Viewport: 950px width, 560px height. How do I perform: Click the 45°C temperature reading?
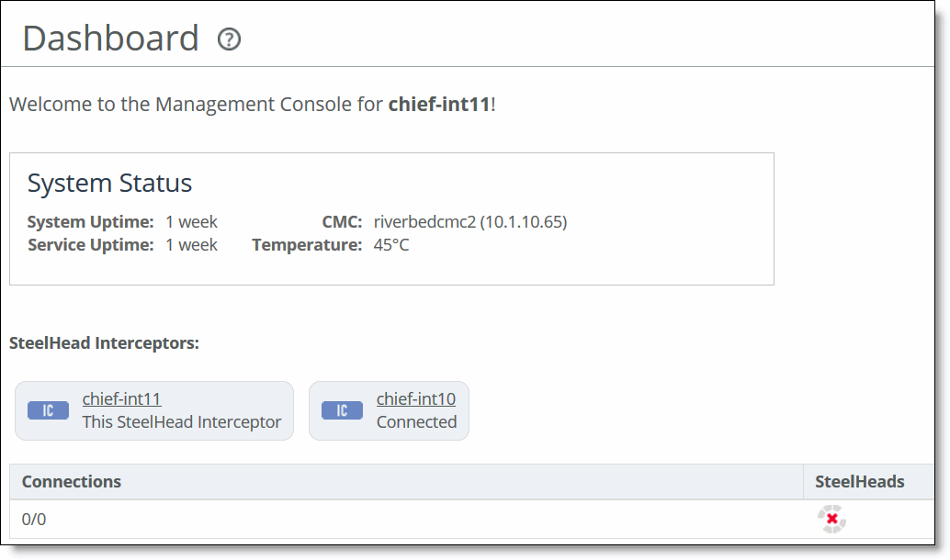(x=391, y=244)
